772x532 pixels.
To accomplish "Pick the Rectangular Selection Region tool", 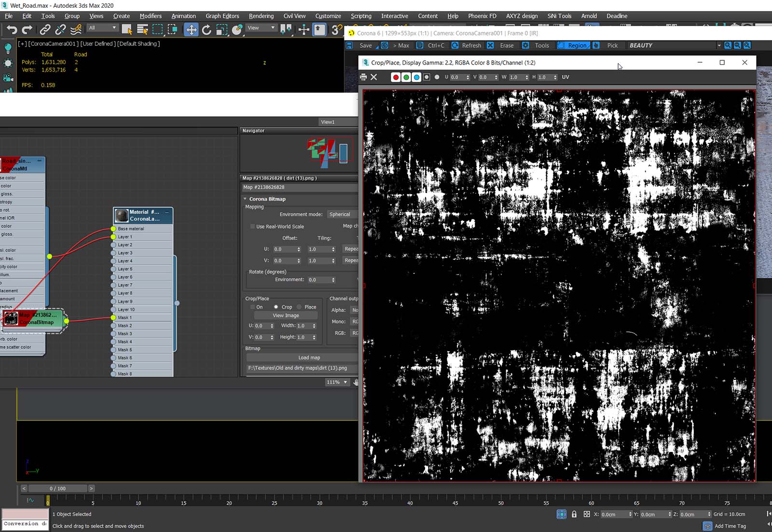I will 157,30.
